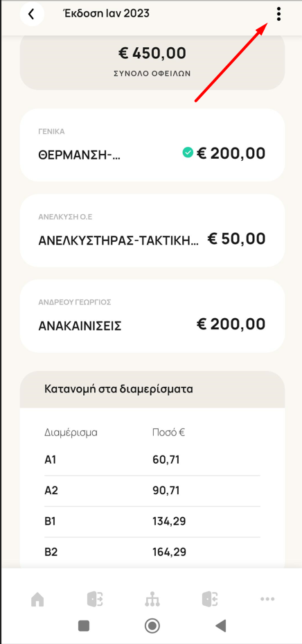This screenshot has width=302, height=644.
Task: Open the ΑΝΑΚΑΙΝΙΣΕΙΣ expense card
Action: pyautogui.click(x=152, y=316)
